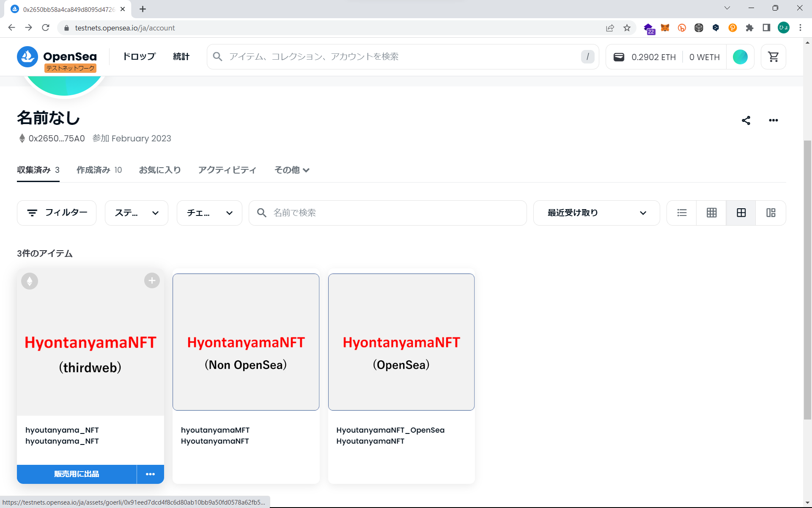Image resolution: width=812 pixels, height=508 pixels.
Task: Open the アクティビティ tab
Action: [x=227, y=170]
